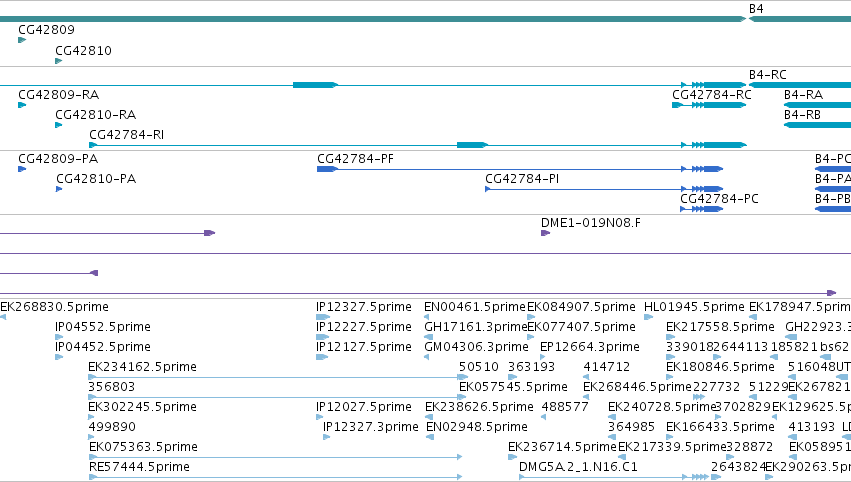The height and width of the screenshot is (482, 851).
Task: Select the B4-RB transcript label
Action: (x=802, y=115)
